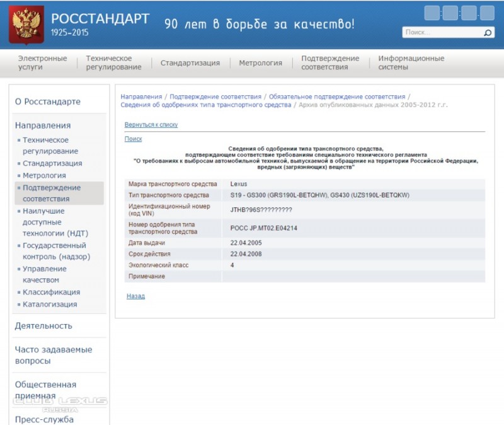Click the Назад link
Screen dimensions: 504x425
point(135,296)
